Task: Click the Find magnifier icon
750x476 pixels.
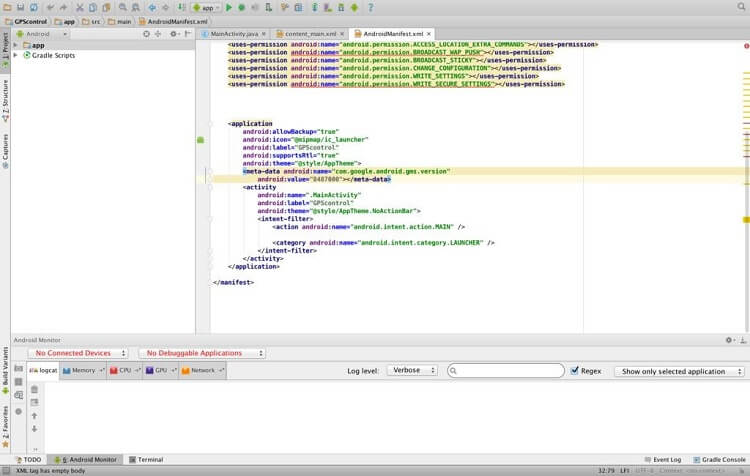Action: coord(123,7)
